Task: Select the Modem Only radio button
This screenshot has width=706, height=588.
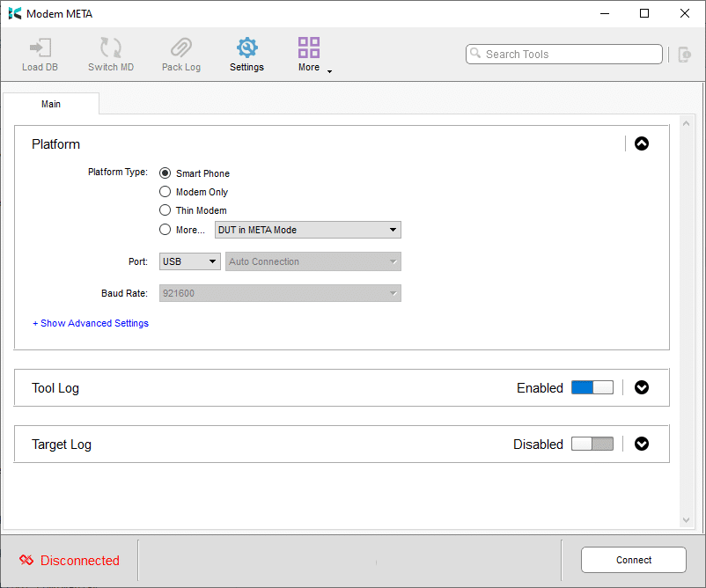Action: tap(165, 192)
